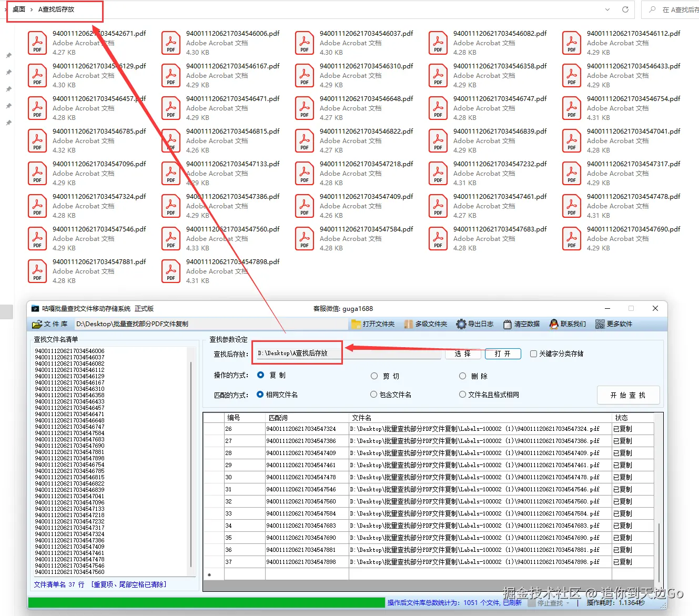Select PDF icon for 9400111206217034546648.pdf

click(x=305, y=108)
